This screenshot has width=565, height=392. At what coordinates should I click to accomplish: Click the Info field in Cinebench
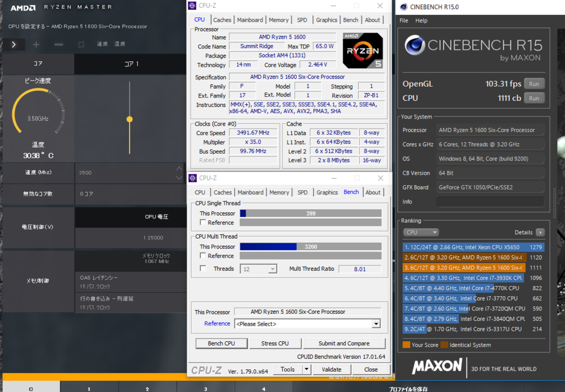tap(490, 202)
